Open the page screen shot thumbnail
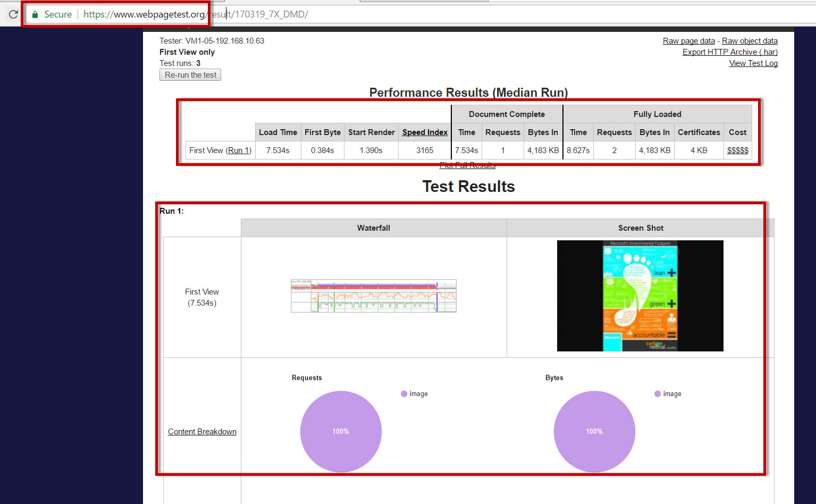 click(x=640, y=296)
